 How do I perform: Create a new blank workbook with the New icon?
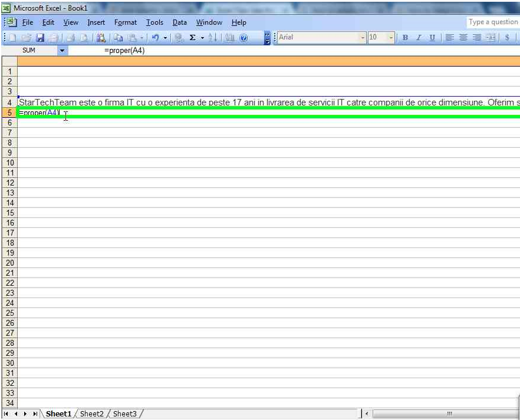(13, 37)
